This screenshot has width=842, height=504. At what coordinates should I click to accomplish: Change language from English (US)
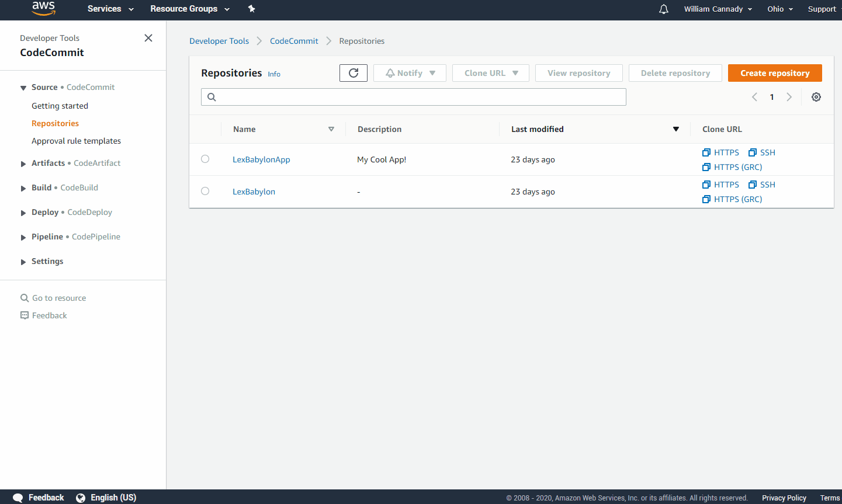tap(113, 498)
